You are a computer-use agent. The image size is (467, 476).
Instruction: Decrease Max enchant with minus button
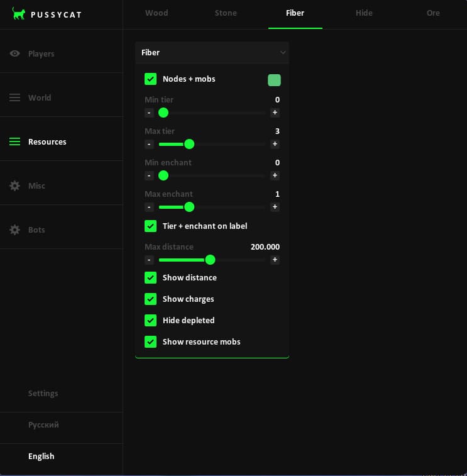[149, 207]
